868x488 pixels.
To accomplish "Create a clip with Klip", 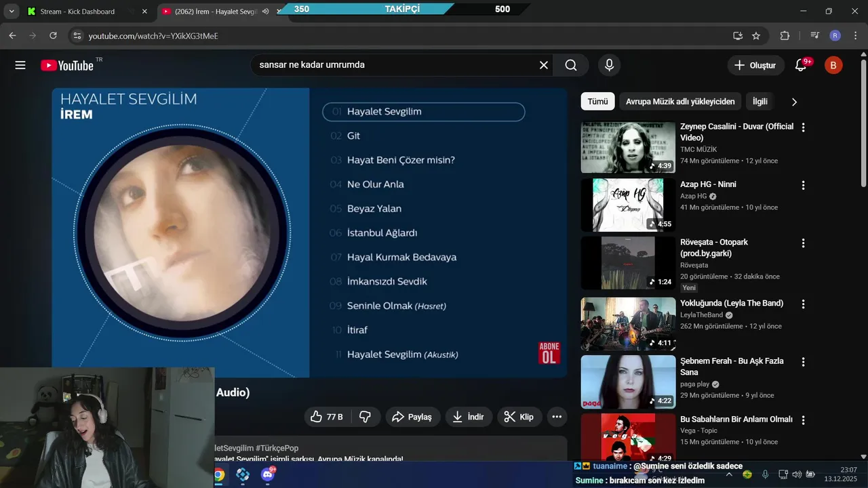I will tap(519, 417).
